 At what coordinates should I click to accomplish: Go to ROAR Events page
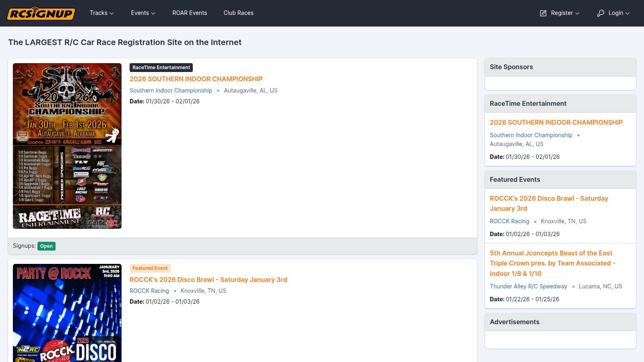190,13
